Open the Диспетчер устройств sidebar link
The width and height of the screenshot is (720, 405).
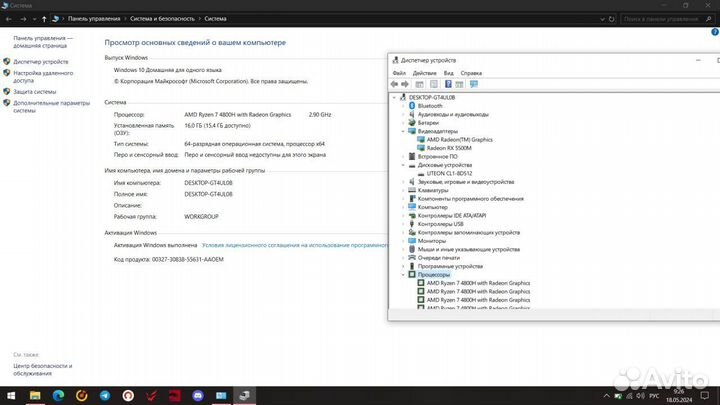[x=40, y=62]
